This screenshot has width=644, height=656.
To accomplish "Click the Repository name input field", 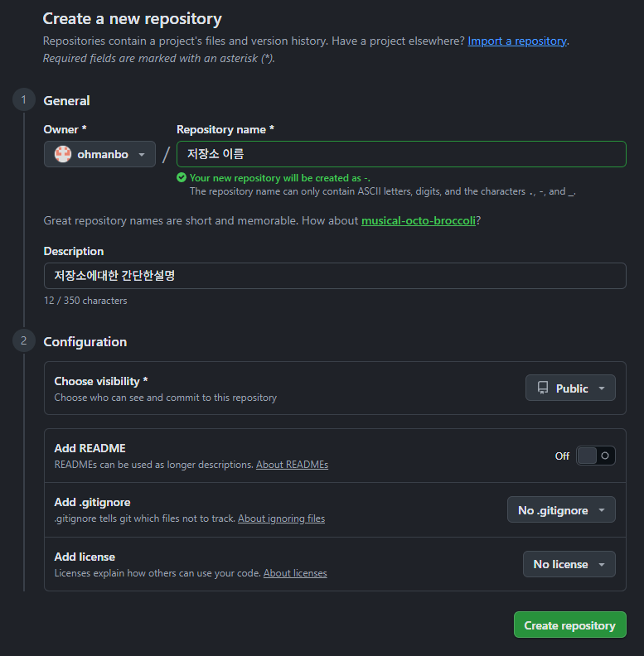I will 401,154.
